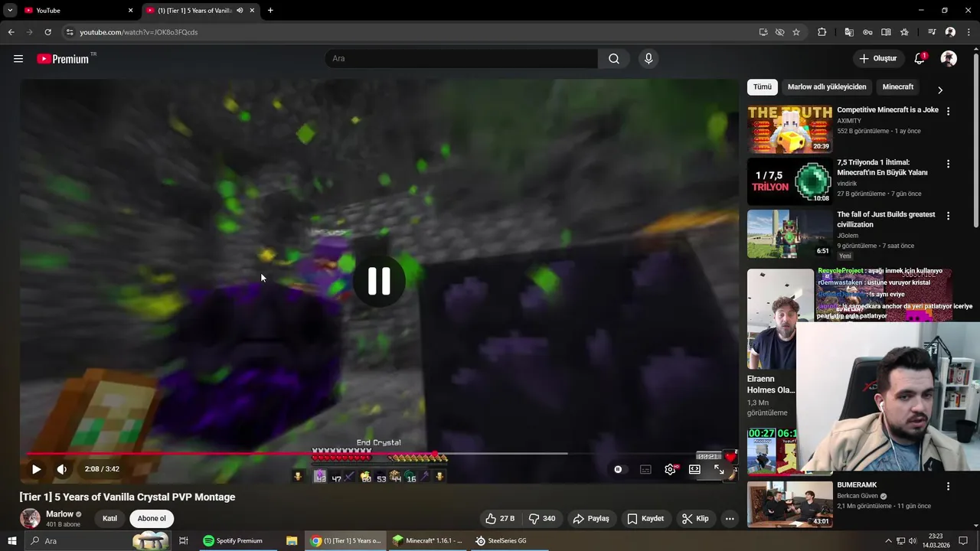This screenshot has height=551, width=980.
Task: Show next filter chips arrow
Action: point(940,90)
